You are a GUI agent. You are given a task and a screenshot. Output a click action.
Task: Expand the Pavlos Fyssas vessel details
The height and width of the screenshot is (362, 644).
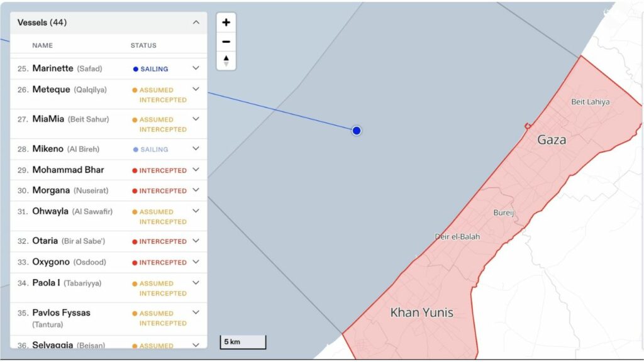[x=196, y=312]
